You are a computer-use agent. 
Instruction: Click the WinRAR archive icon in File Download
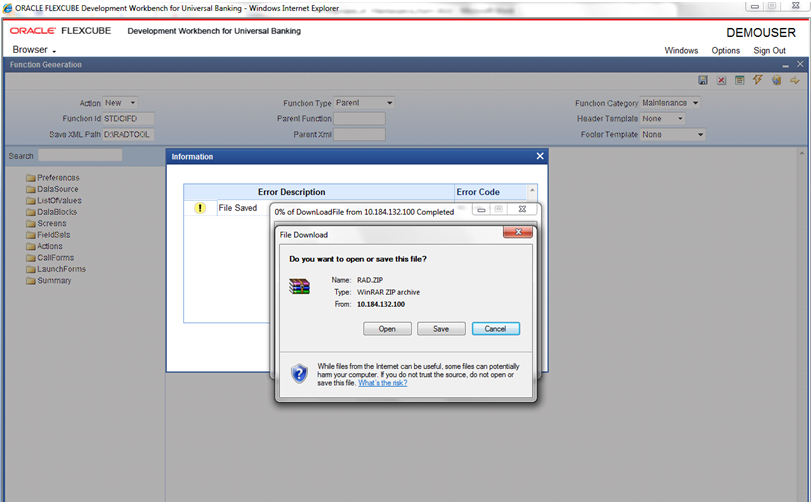[299, 286]
